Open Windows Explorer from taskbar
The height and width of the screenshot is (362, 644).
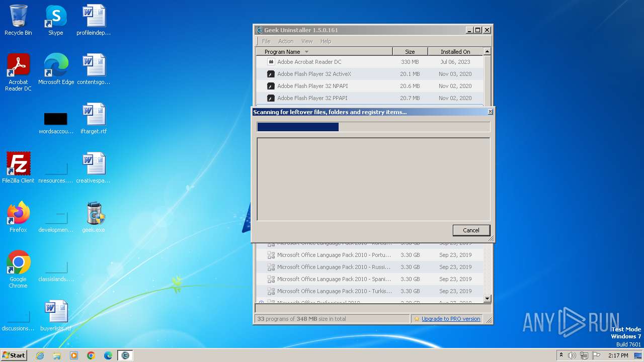(57, 355)
